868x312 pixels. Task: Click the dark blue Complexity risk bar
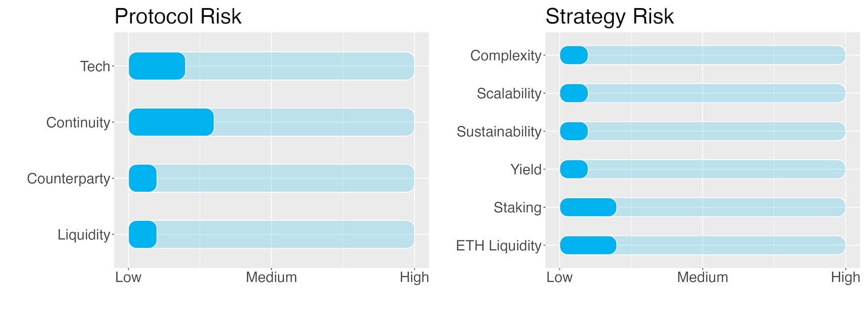pos(574,55)
